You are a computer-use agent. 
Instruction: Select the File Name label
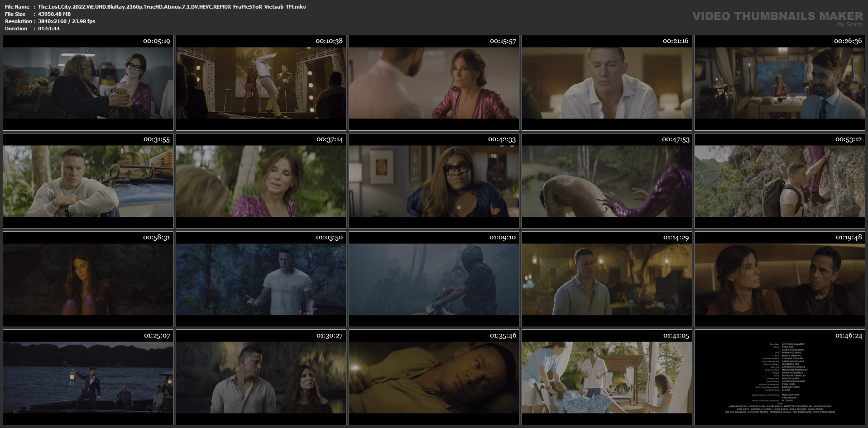coord(17,7)
